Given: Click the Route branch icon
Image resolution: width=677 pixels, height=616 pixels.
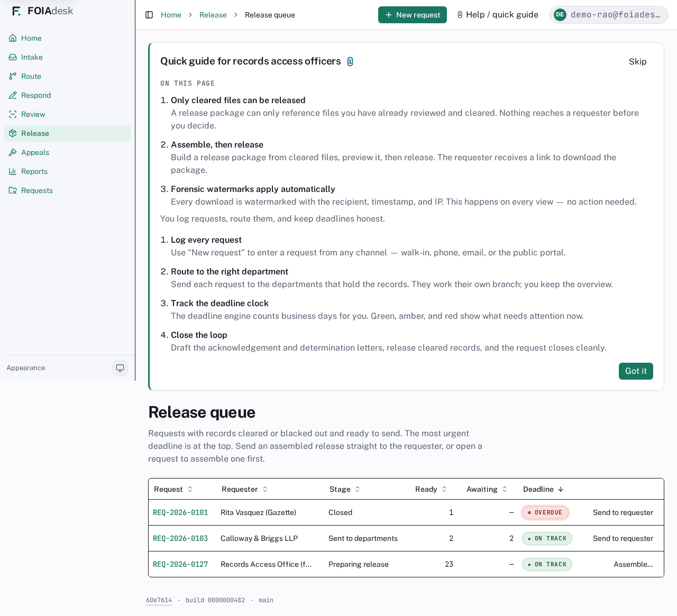Looking at the screenshot, I should pyautogui.click(x=13, y=76).
